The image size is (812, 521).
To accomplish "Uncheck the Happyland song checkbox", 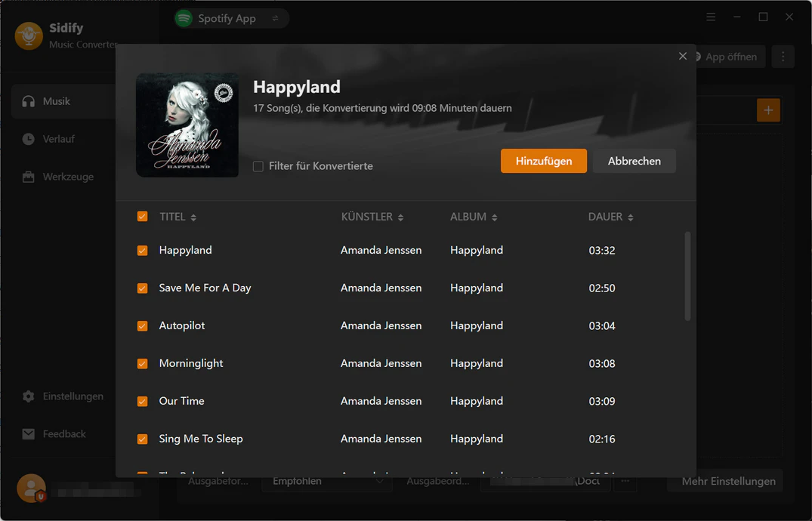I will pos(143,251).
